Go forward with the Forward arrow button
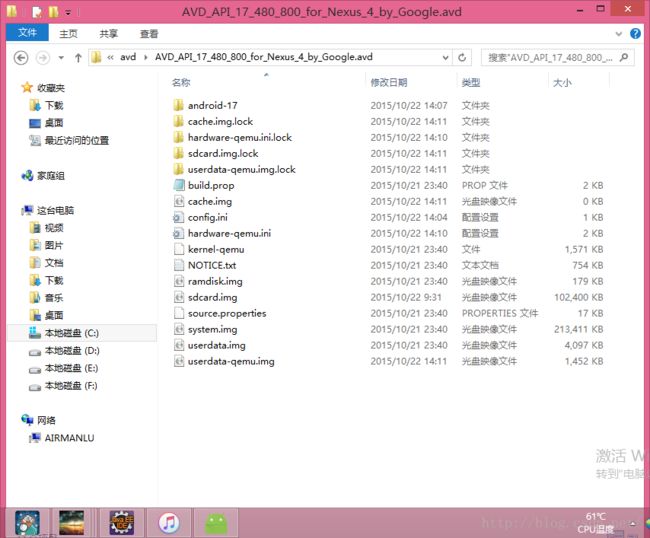The image size is (650, 538). point(43,58)
